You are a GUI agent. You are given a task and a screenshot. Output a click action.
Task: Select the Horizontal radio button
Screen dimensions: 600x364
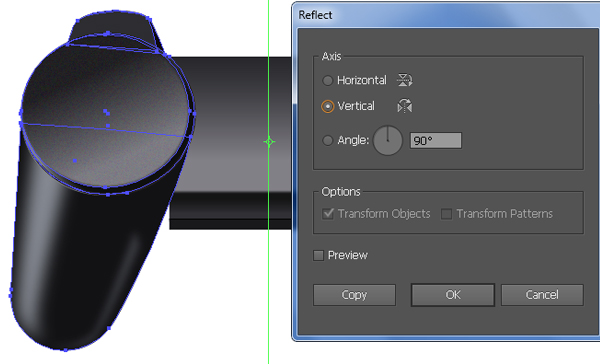click(327, 80)
